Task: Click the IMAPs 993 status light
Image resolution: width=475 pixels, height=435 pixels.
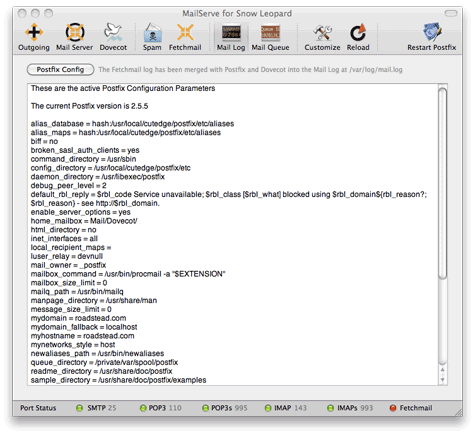Action: coord(330,408)
